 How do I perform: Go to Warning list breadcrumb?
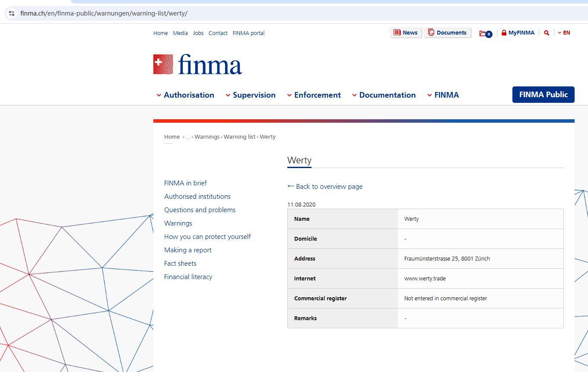click(239, 137)
